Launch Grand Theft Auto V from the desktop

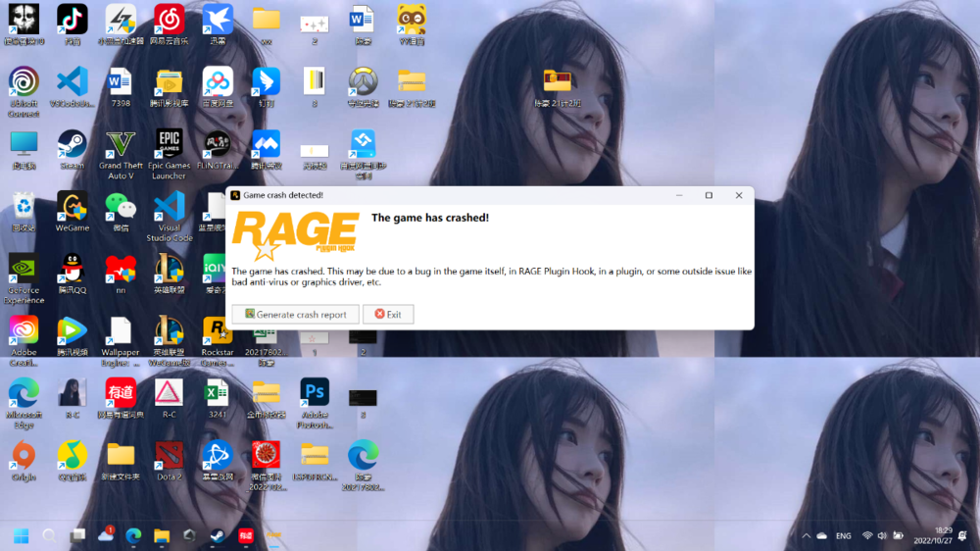click(121, 155)
